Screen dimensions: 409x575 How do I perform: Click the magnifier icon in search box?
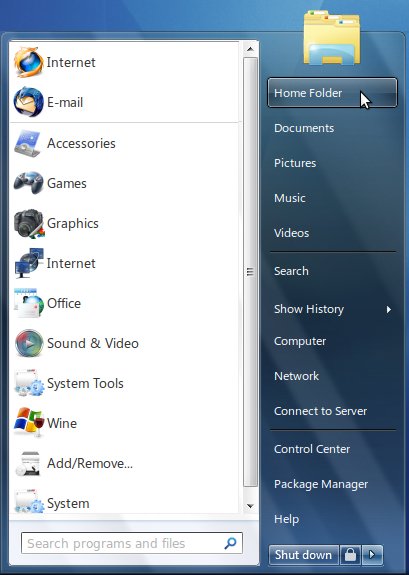click(x=230, y=543)
